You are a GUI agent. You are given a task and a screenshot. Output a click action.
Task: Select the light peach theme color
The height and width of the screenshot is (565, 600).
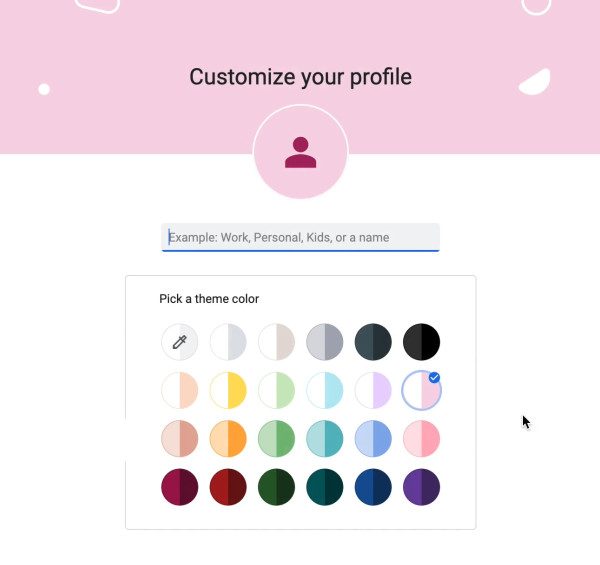pos(180,390)
